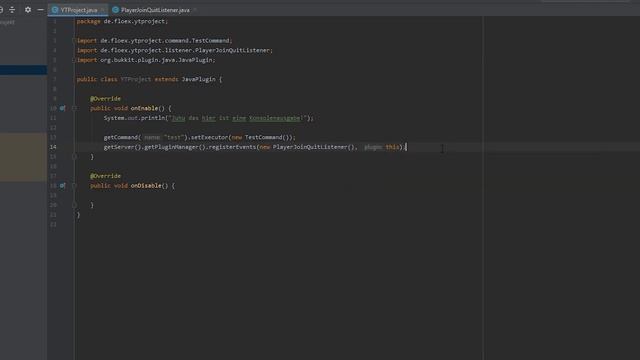Fold the onDisable method
Viewport: 640px width, 360px height.
coord(74,185)
